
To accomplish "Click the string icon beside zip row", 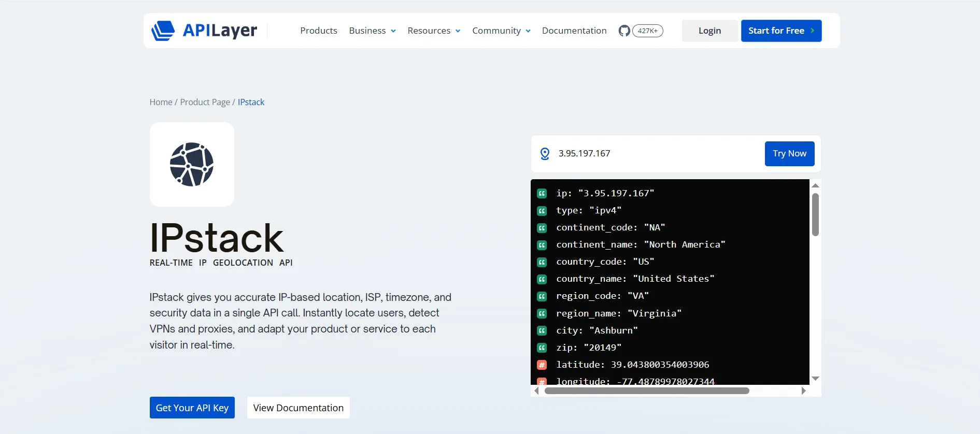I will coord(542,348).
